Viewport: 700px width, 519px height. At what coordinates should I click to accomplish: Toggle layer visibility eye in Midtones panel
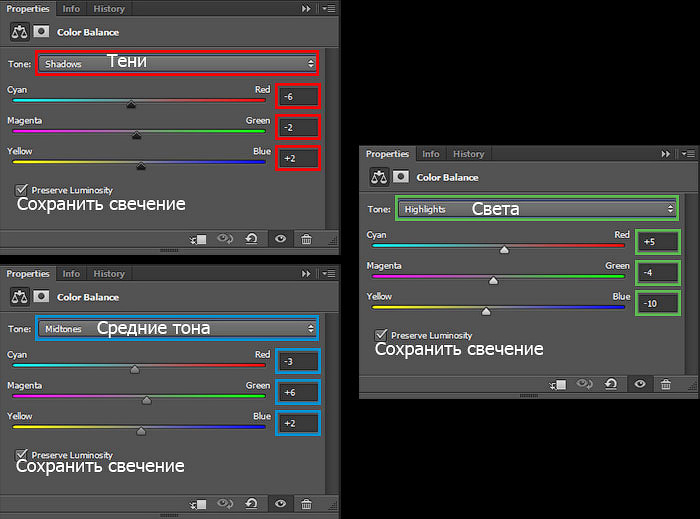[280, 503]
